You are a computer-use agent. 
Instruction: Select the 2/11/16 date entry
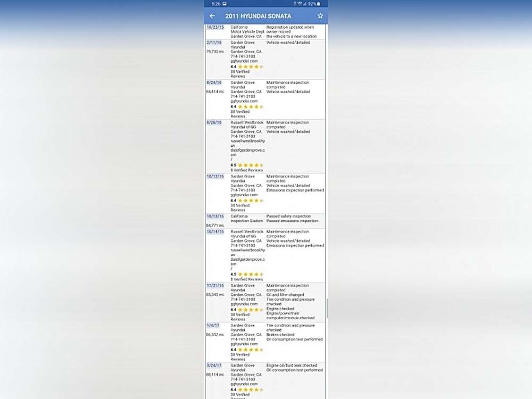point(214,43)
